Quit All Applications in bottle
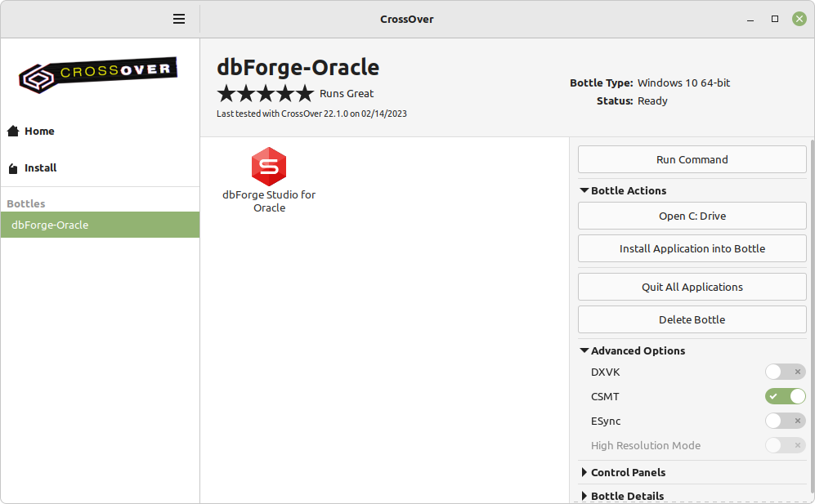815x504 pixels. (x=692, y=287)
